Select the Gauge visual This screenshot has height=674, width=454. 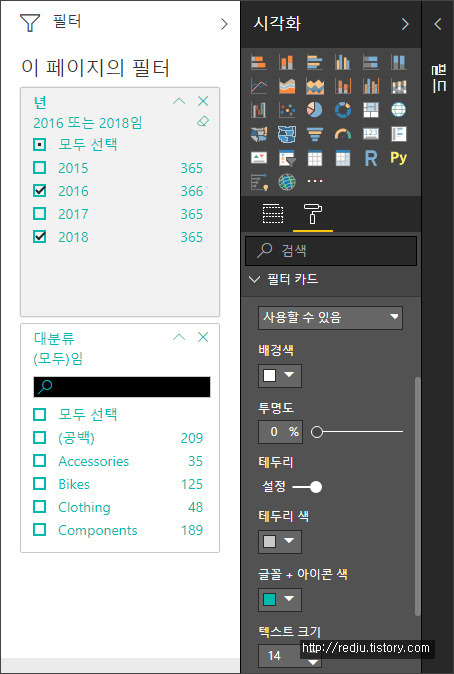(343, 134)
